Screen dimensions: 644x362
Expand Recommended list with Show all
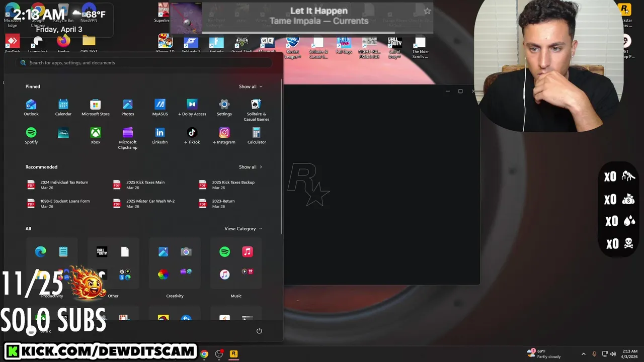251,167
